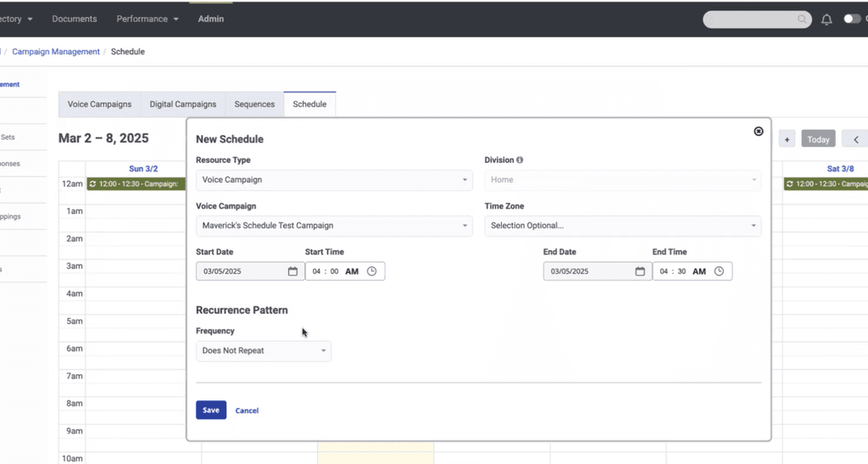This screenshot has width=868, height=464.
Task: Click the Start Time clock icon
Action: pyautogui.click(x=371, y=271)
